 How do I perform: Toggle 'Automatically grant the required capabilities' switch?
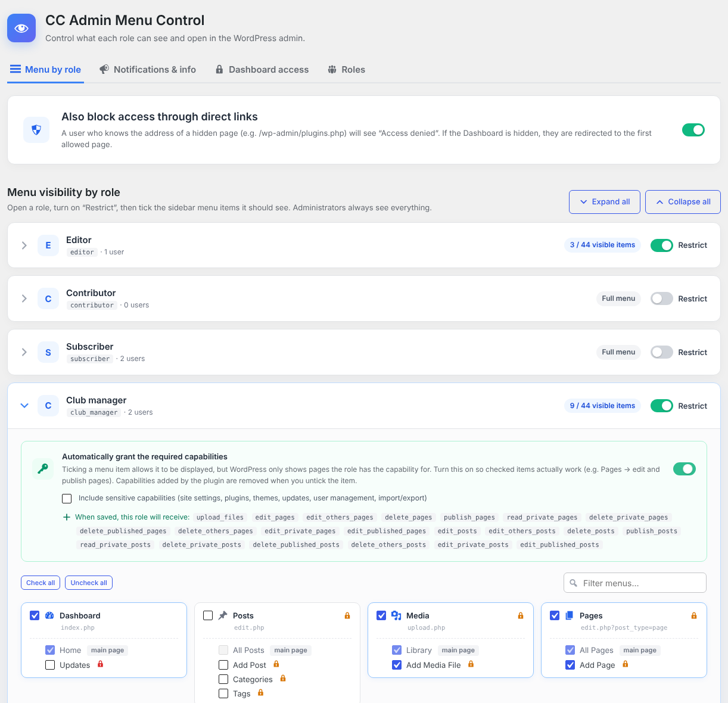click(685, 469)
